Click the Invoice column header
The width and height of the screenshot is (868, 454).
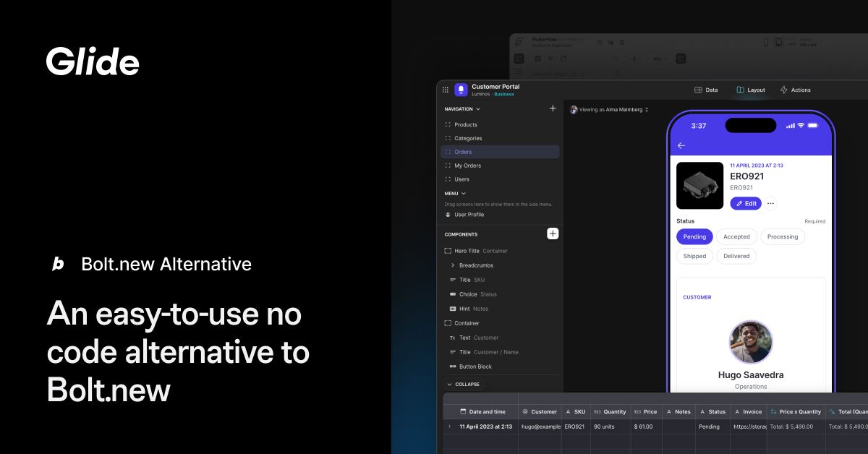coord(749,411)
